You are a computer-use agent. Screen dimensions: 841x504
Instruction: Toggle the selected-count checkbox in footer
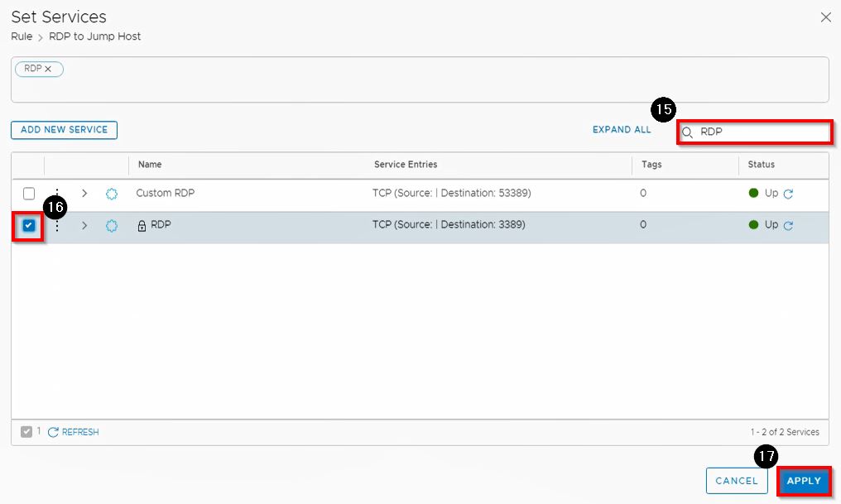(x=26, y=431)
